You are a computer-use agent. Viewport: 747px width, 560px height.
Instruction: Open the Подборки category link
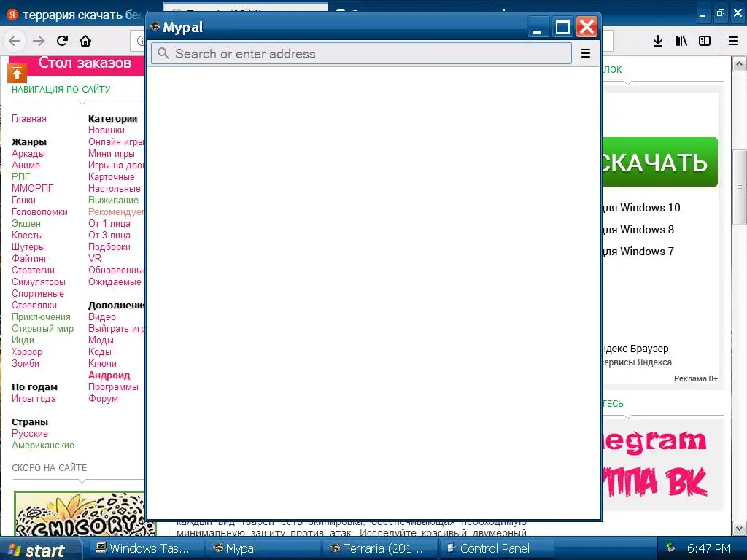click(109, 246)
